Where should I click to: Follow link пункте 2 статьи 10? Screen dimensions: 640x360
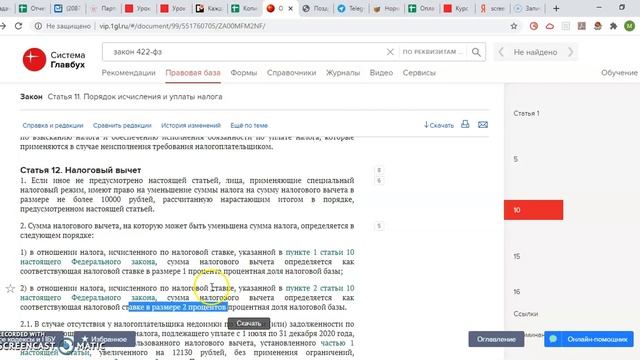click(320, 288)
